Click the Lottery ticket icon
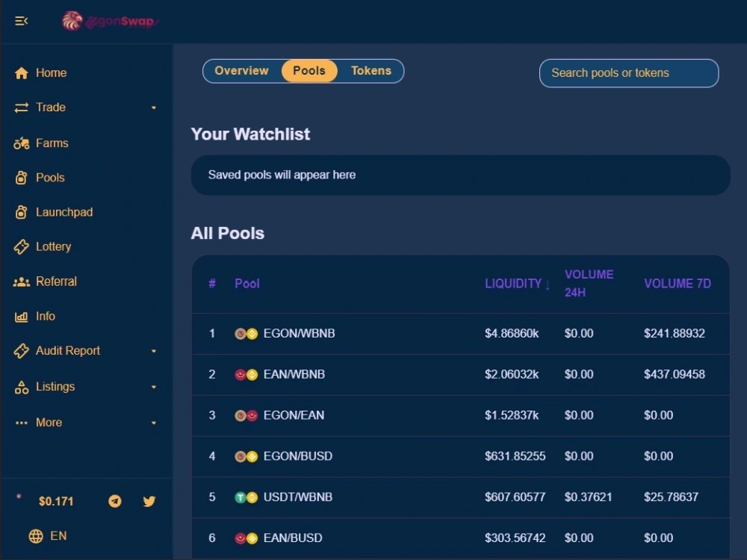 point(22,246)
